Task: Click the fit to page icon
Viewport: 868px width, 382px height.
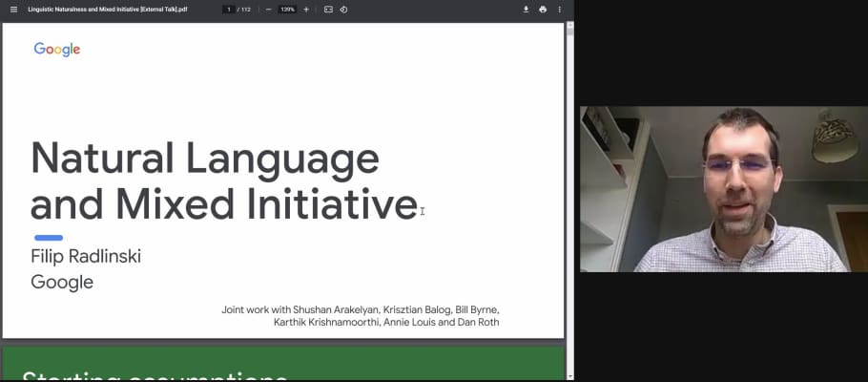Action: click(328, 10)
